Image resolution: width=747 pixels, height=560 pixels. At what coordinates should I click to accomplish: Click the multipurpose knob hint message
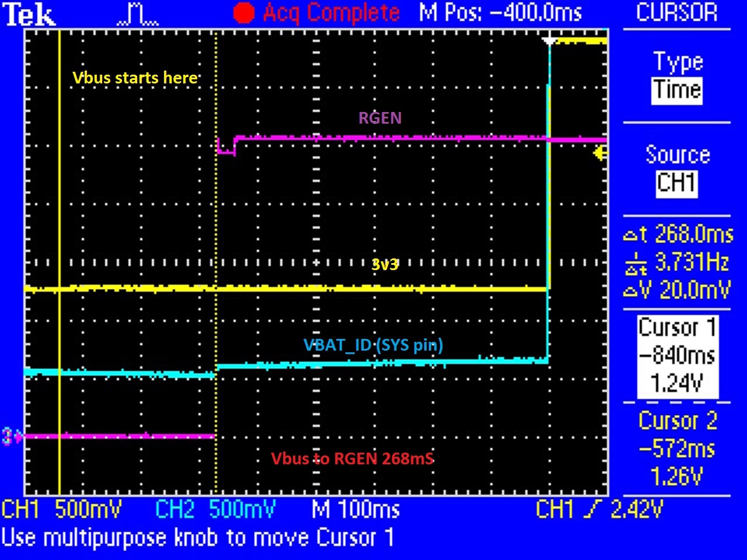197,538
